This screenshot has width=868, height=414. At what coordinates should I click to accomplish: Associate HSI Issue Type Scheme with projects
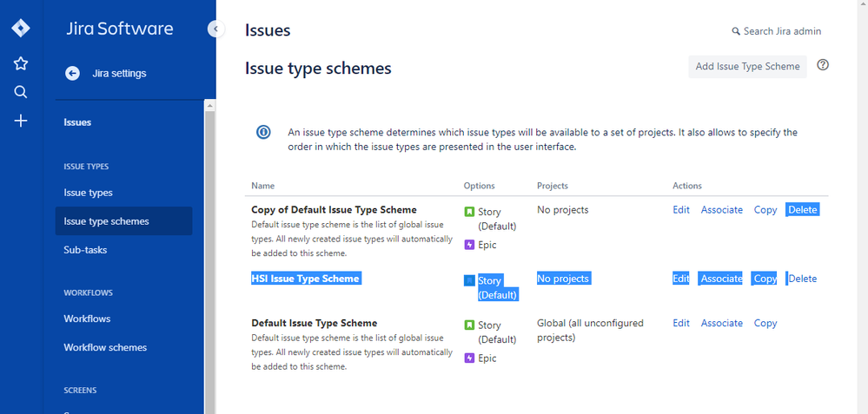(722, 279)
